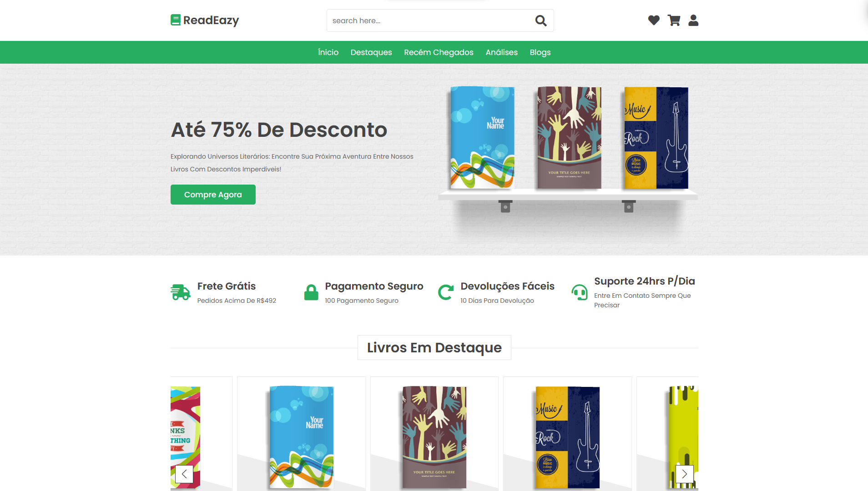Go to the Ínicio menu item
This screenshot has height=491, width=868.
[x=328, y=52]
